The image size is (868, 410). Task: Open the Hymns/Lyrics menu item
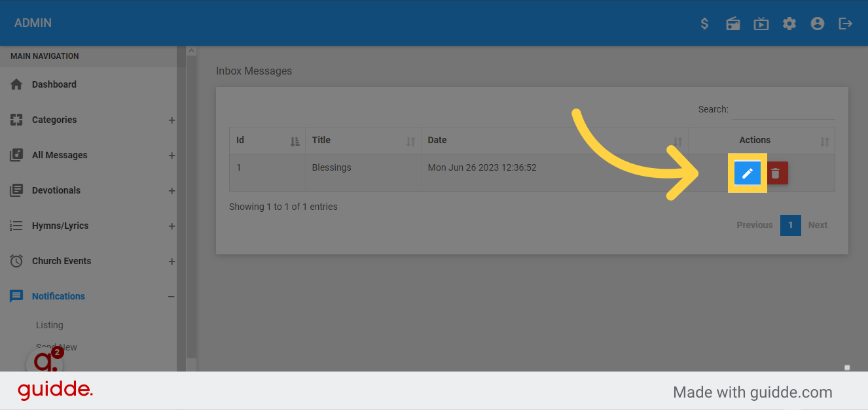(x=61, y=225)
